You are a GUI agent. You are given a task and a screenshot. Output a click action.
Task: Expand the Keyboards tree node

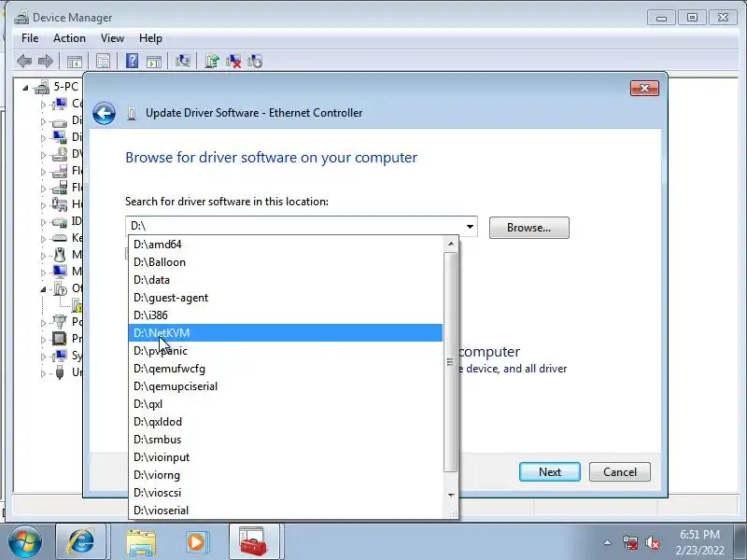pos(43,239)
